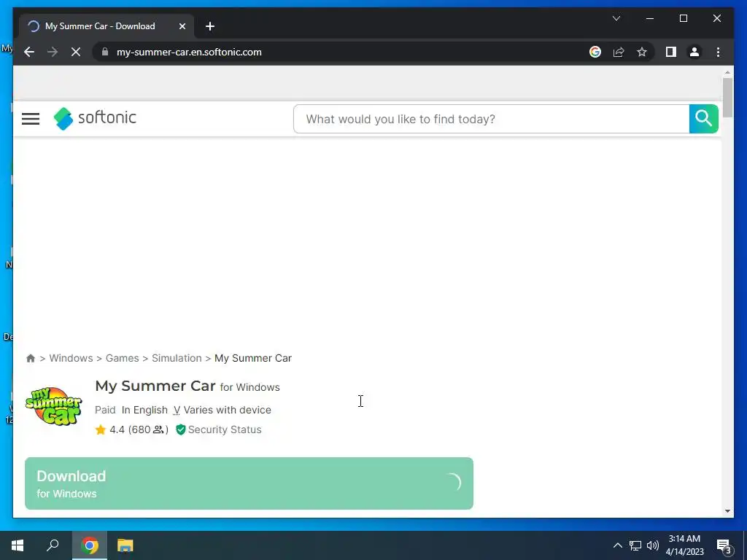Image resolution: width=747 pixels, height=560 pixels.
Task: Open the Games breadcrumb link
Action: 123,358
